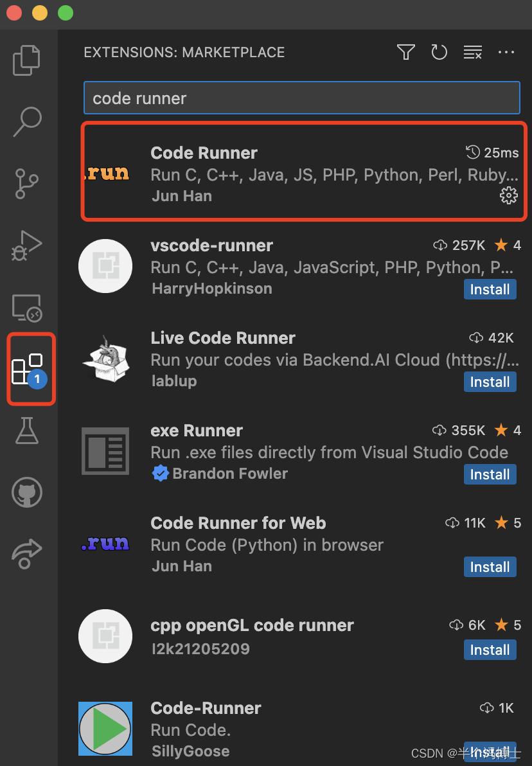
Task: Install the Live Code Runner extension
Action: coord(490,382)
